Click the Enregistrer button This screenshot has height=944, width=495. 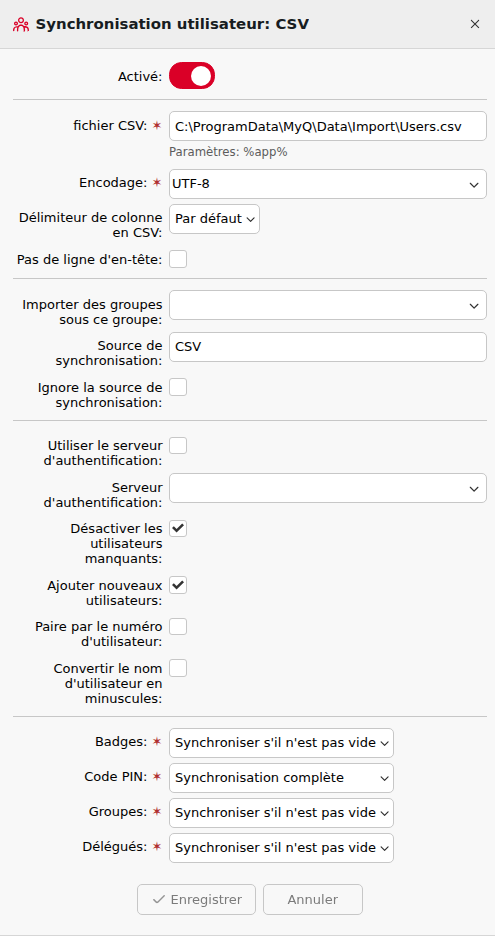196,899
